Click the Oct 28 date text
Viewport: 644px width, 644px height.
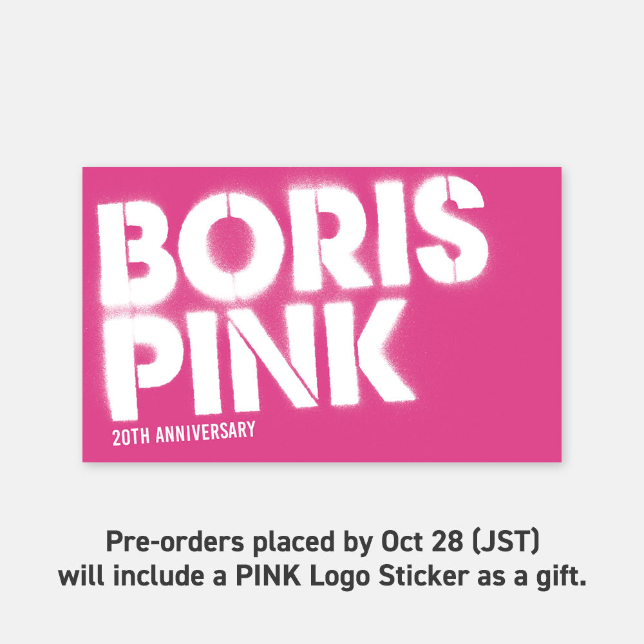422,541
